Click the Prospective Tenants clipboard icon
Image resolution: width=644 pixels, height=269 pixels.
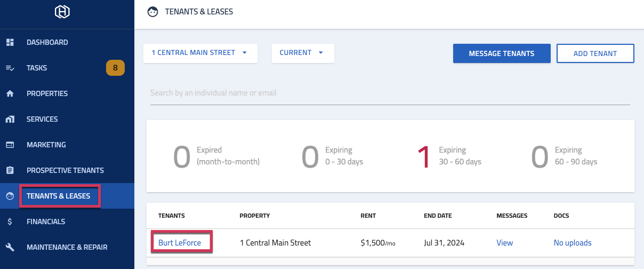click(x=10, y=170)
